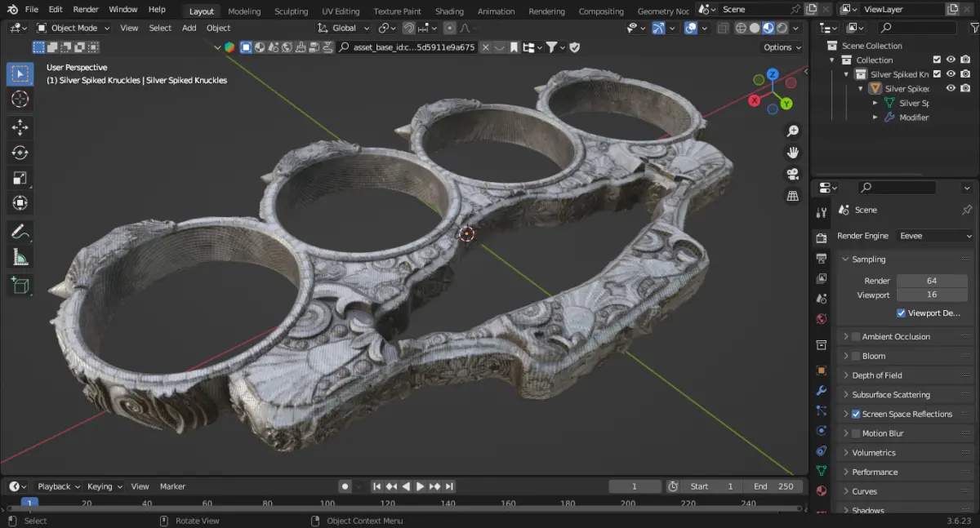
Task: Open the viewport Add menu
Action: tap(189, 28)
